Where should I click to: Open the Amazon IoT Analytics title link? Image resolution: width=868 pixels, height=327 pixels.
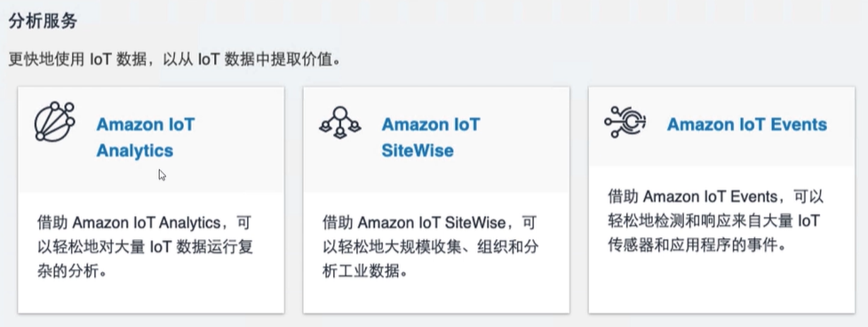146,137
